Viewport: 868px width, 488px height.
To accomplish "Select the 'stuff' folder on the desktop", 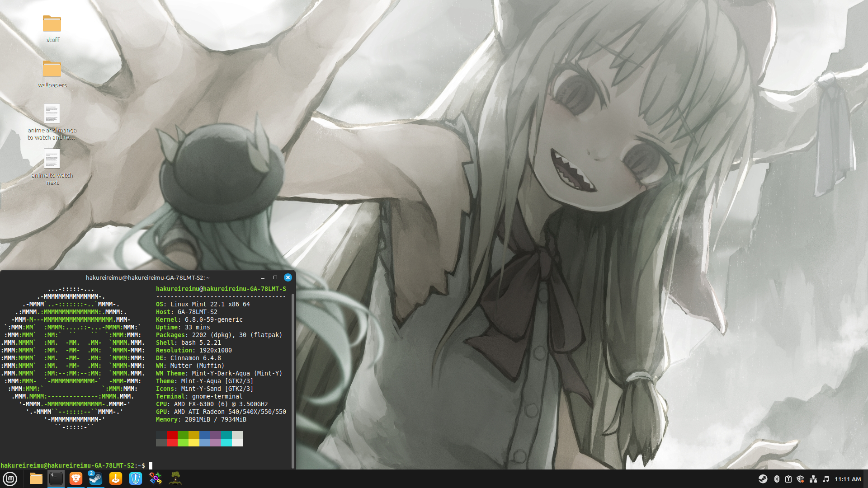I will [x=52, y=28].
